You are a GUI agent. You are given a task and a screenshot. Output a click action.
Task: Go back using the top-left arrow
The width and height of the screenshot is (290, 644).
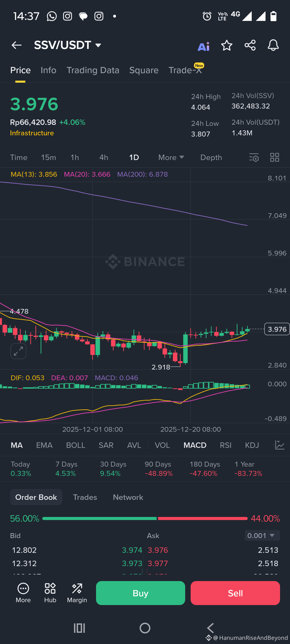pyautogui.click(x=16, y=45)
